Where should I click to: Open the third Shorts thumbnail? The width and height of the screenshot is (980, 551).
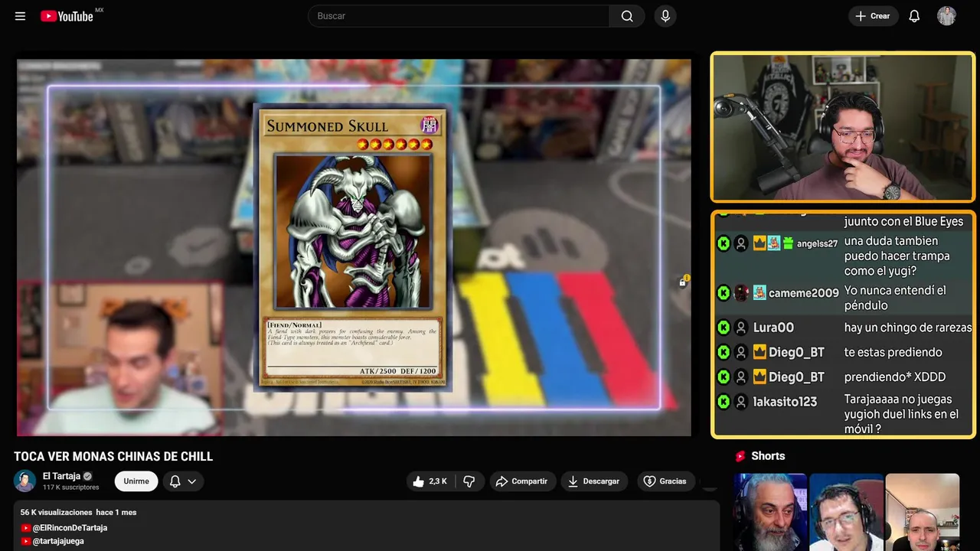click(922, 512)
